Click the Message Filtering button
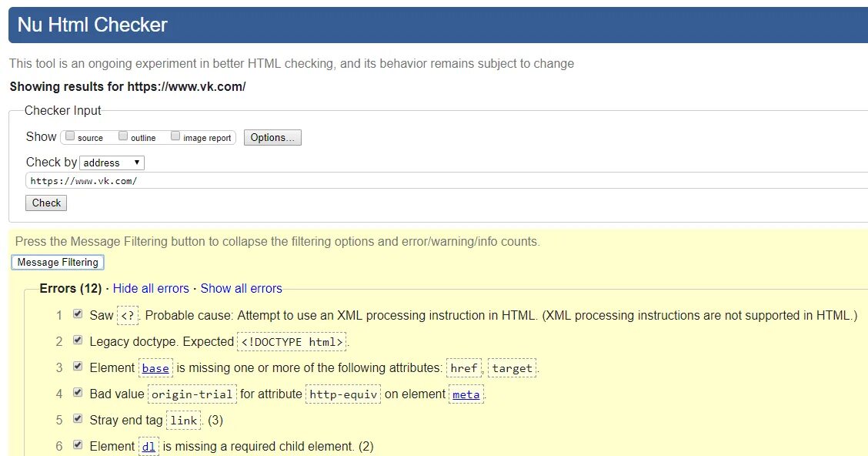 coord(58,263)
